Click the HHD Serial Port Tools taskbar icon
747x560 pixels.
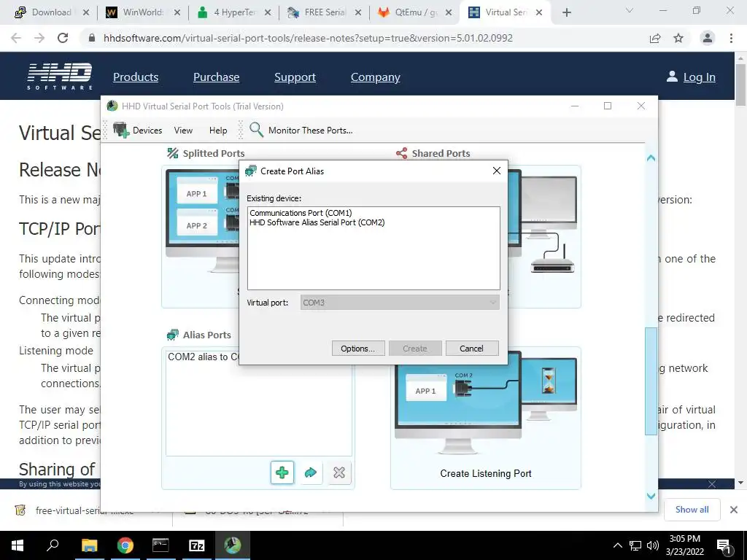(233, 545)
